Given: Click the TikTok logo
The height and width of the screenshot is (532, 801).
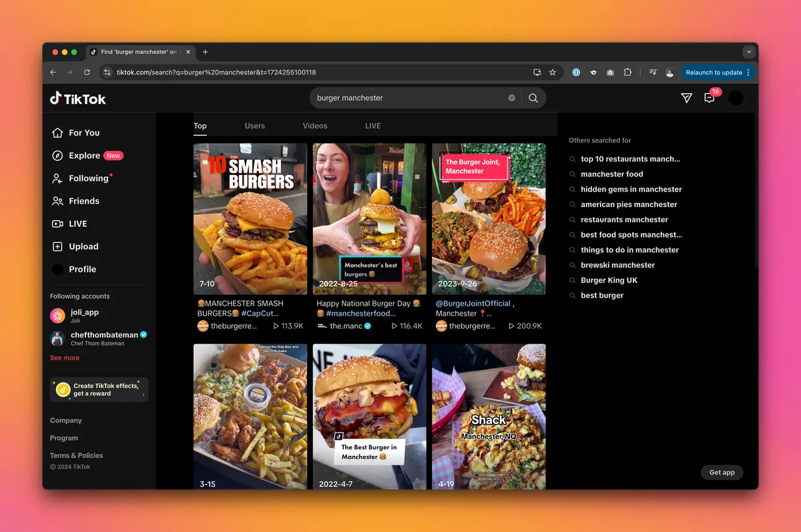Looking at the screenshot, I should coord(77,98).
